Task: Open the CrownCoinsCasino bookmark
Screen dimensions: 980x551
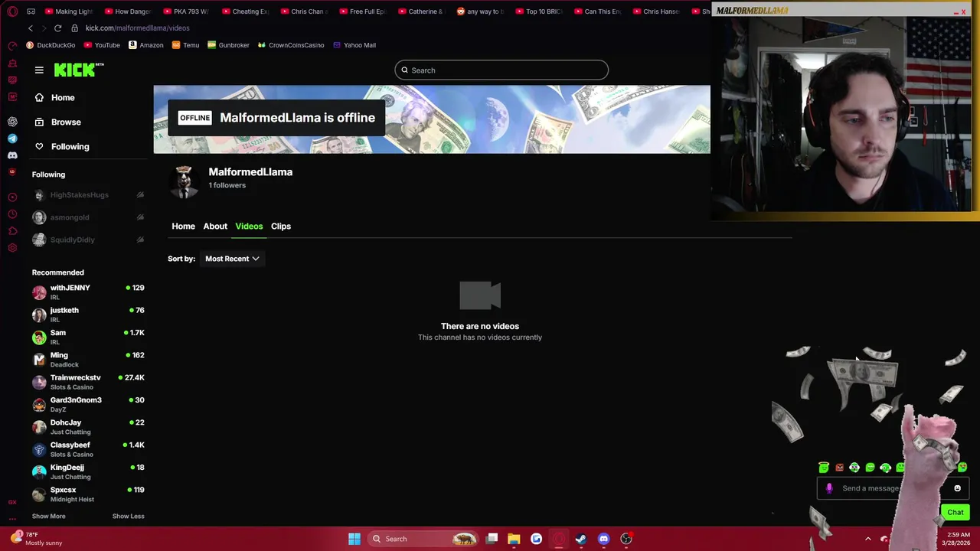Action: [x=291, y=45]
